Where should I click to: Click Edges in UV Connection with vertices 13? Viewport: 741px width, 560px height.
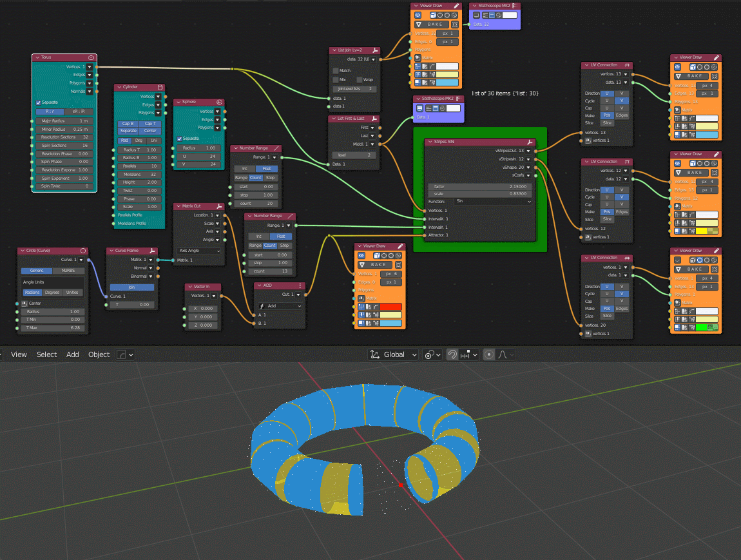622,115
